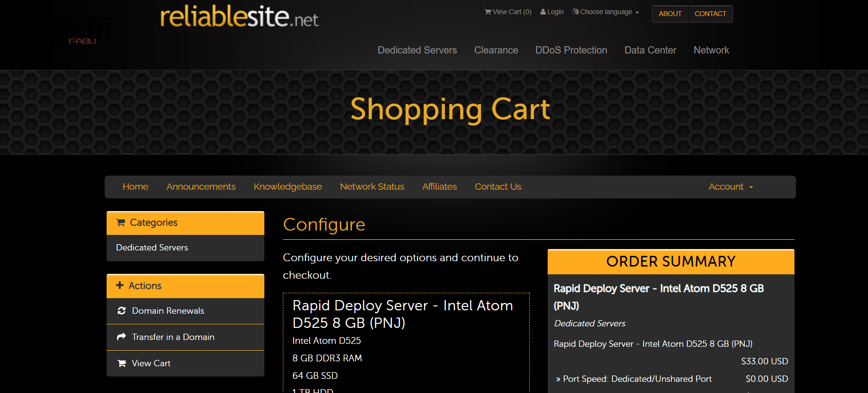Click the Categories panel header

coord(185,223)
